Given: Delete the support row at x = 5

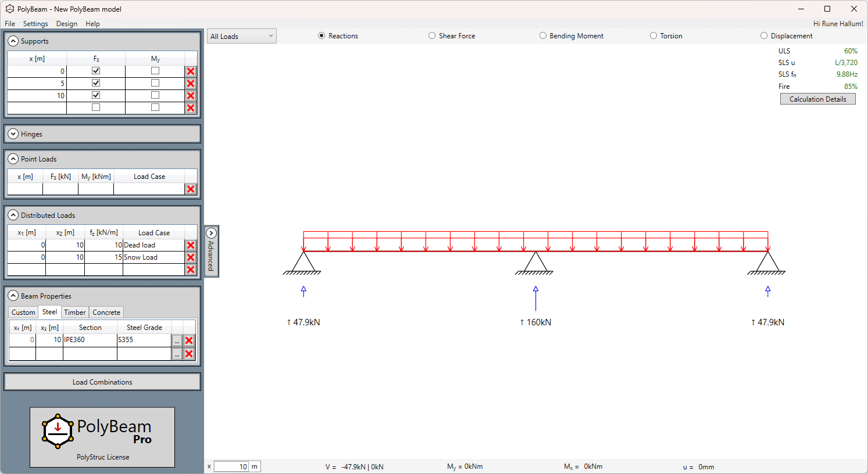Looking at the screenshot, I should pos(190,84).
